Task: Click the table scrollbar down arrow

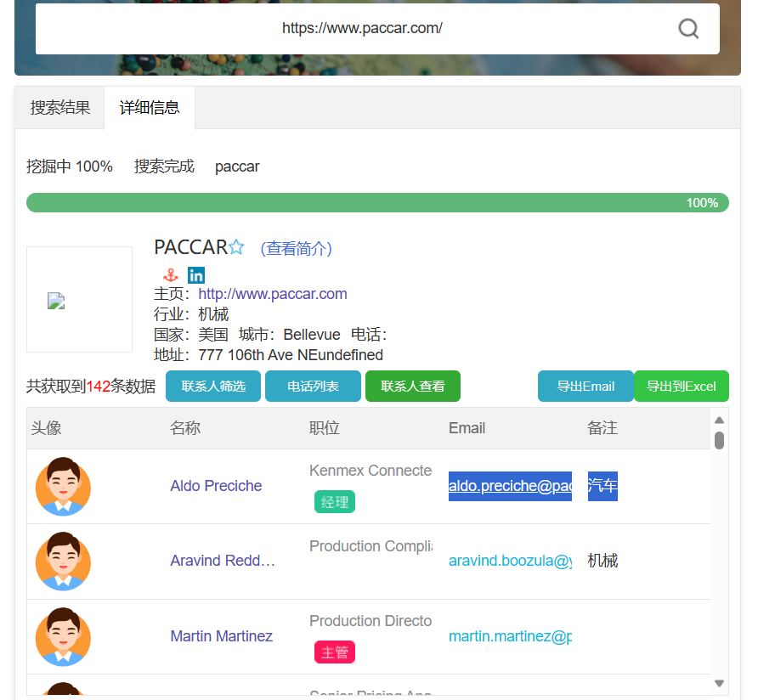Action: (x=719, y=683)
